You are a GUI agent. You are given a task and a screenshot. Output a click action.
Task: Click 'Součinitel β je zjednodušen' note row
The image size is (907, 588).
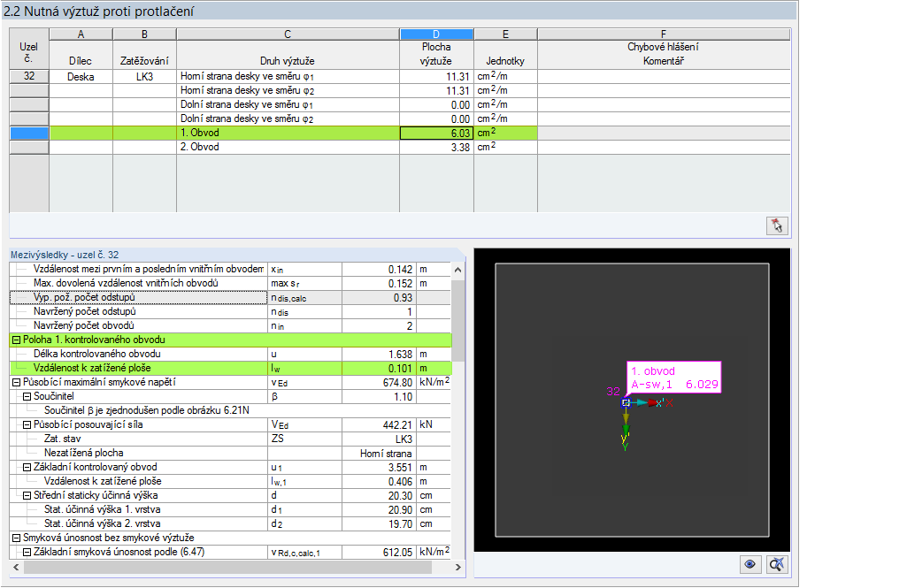click(x=230, y=410)
